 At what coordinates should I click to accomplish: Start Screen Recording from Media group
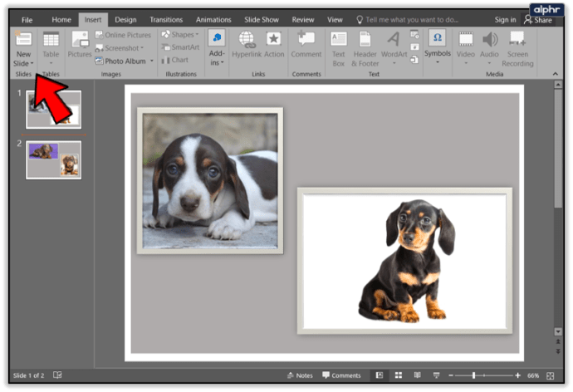[x=517, y=40]
